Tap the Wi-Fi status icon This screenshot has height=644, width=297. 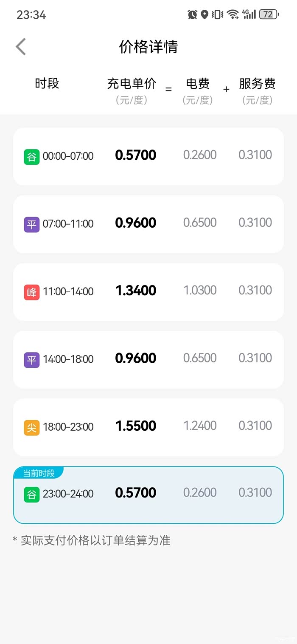(233, 14)
